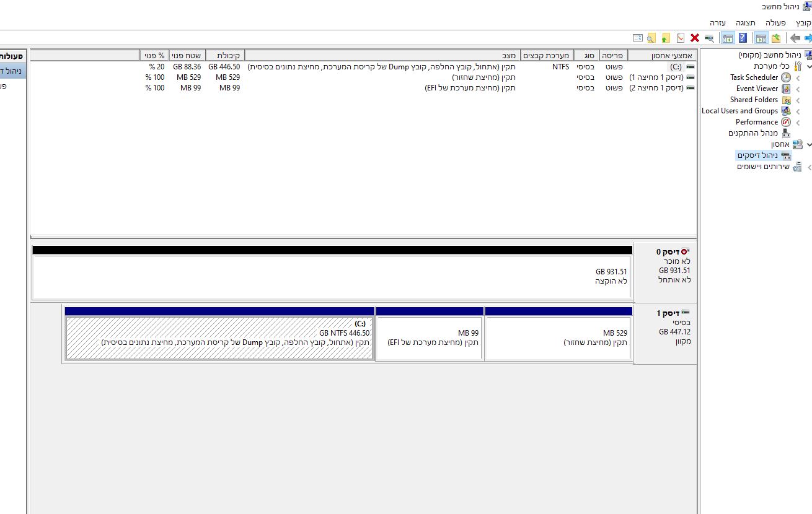Open the עזרה (Help) menu
Image resolution: width=812 pixels, height=514 pixels.
point(718,23)
